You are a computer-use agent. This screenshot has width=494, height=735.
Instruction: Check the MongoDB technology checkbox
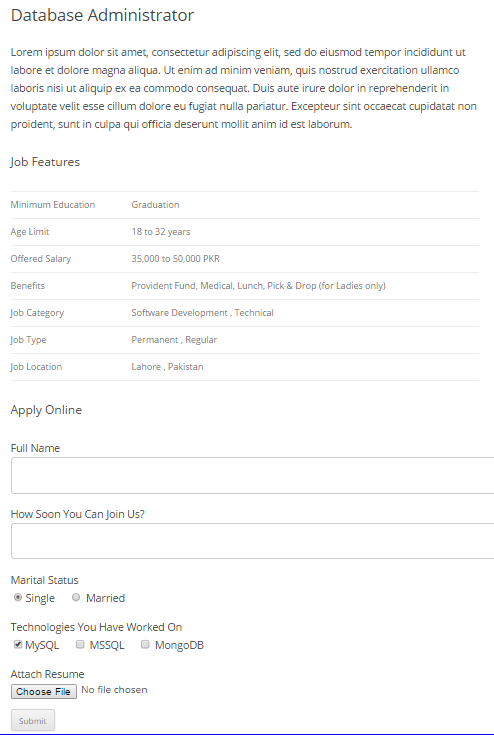(x=145, y=644)
